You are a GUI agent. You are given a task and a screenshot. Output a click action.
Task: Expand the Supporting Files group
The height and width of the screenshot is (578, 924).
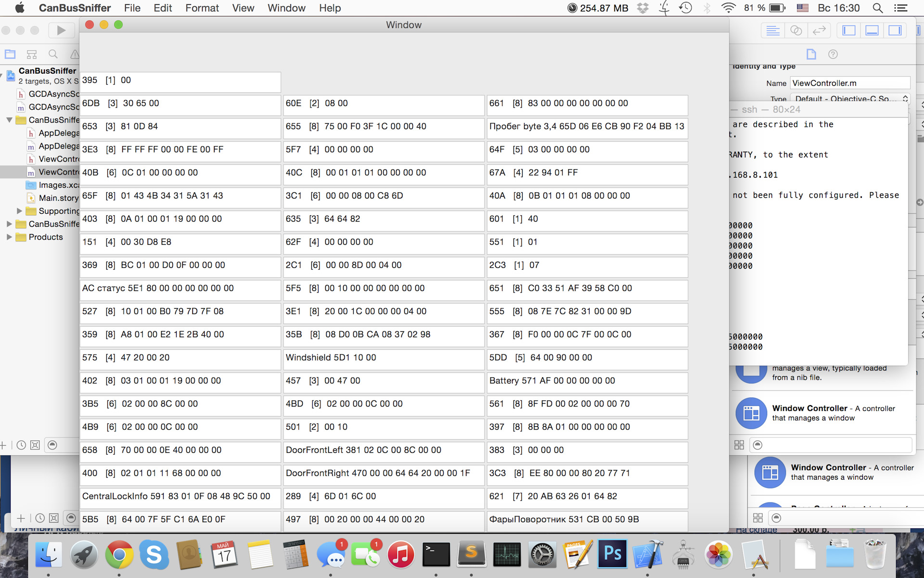tap(19, 211)
